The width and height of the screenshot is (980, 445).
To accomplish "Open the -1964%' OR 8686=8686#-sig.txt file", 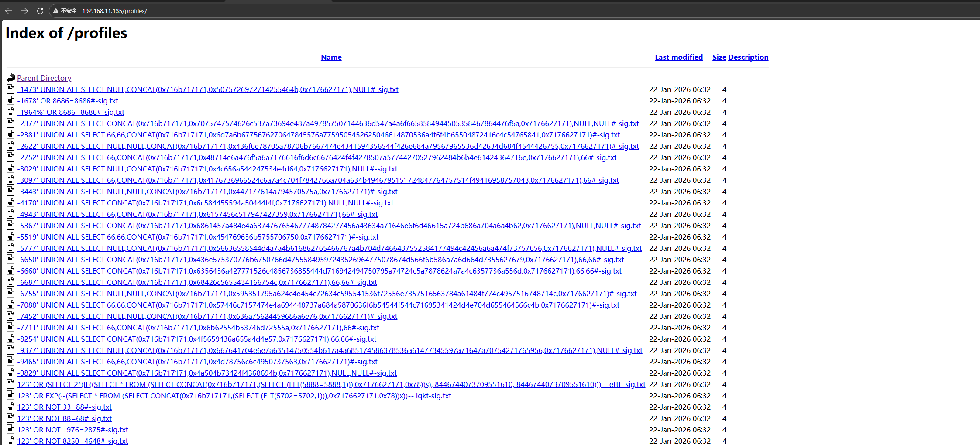I will pos(71,112).
